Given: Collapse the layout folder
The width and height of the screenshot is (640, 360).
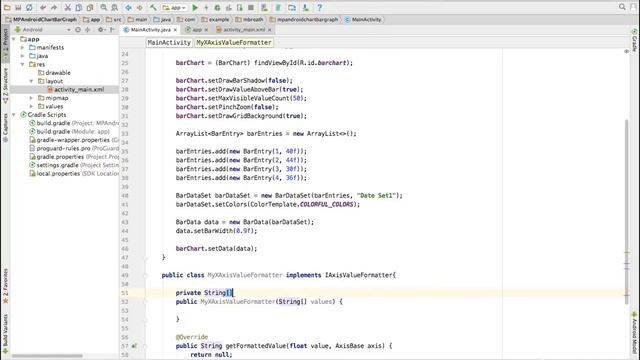Looking at the screenshot, I should (31, 81).
